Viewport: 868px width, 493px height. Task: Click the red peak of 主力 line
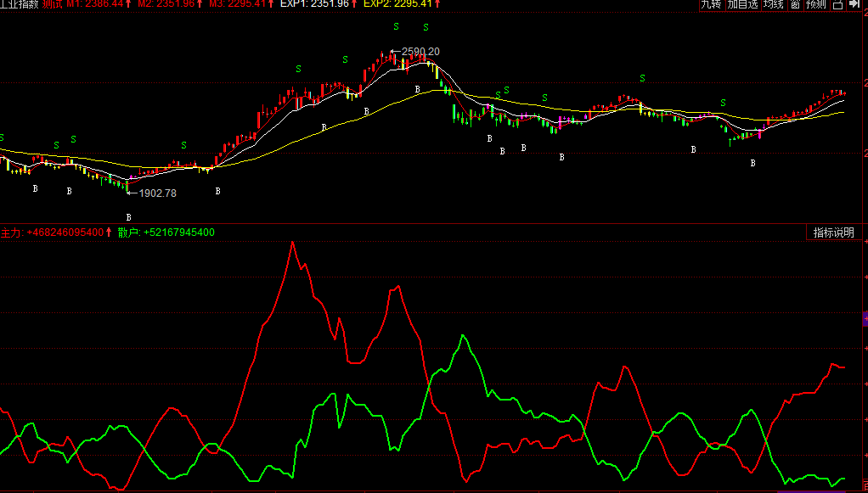[293, 244]
